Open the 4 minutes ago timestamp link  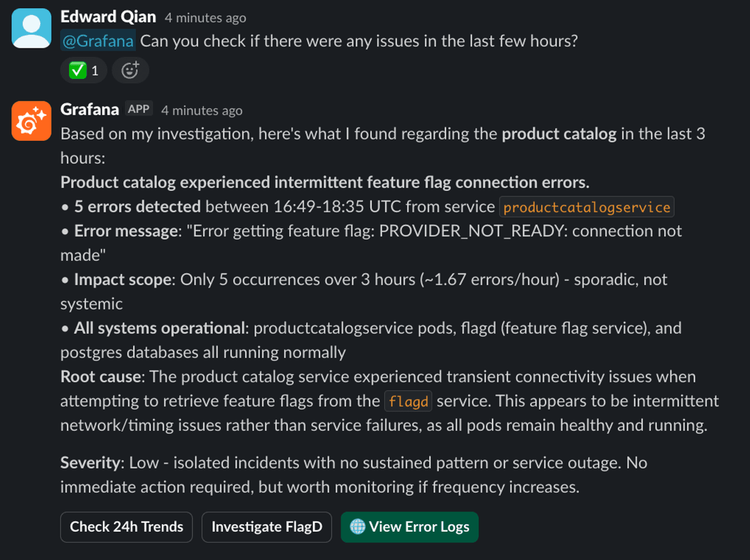point(204,17)
